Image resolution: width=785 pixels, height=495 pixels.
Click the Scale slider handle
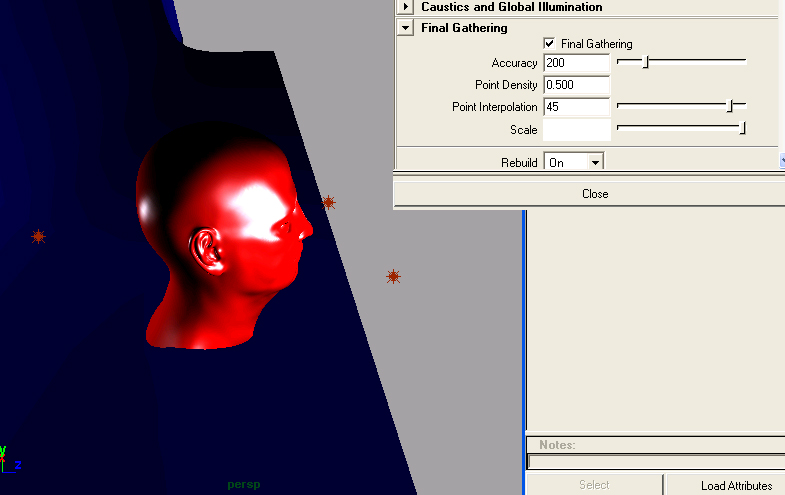pyautogui.click(x=743, y=128)
